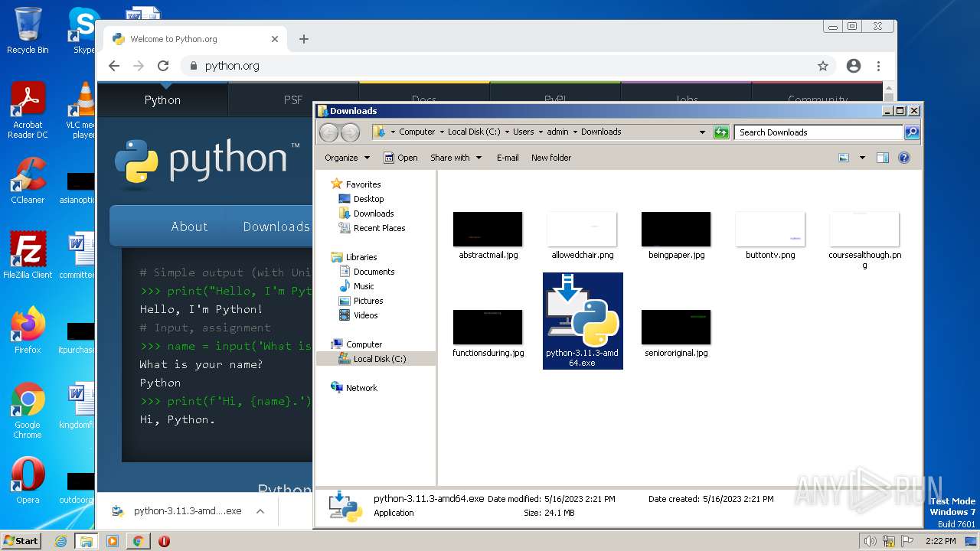The width and height of the screenshot is (980, 551).
Task: Select allowedchair.png file
Action: [x=582, y=236]
